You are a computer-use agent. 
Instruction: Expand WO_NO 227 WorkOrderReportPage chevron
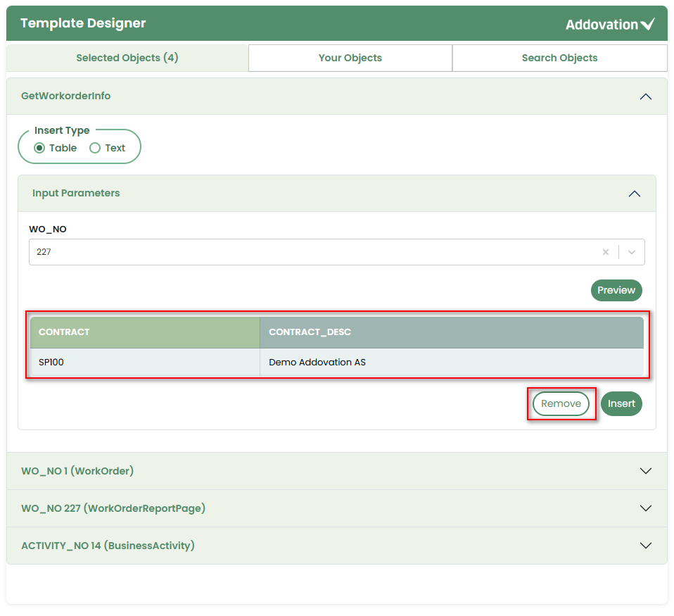pyautogui.click(x=645, y=508)
